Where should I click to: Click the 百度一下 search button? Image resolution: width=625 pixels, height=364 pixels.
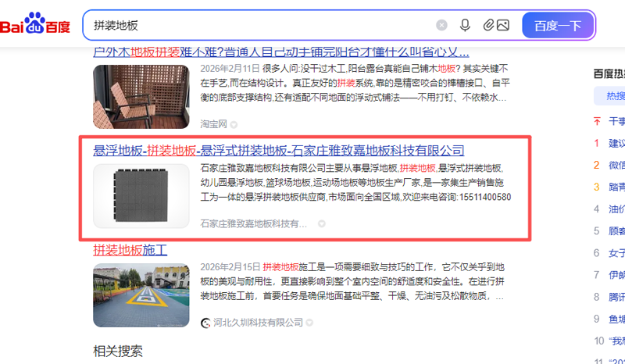(x=558, y=26)
